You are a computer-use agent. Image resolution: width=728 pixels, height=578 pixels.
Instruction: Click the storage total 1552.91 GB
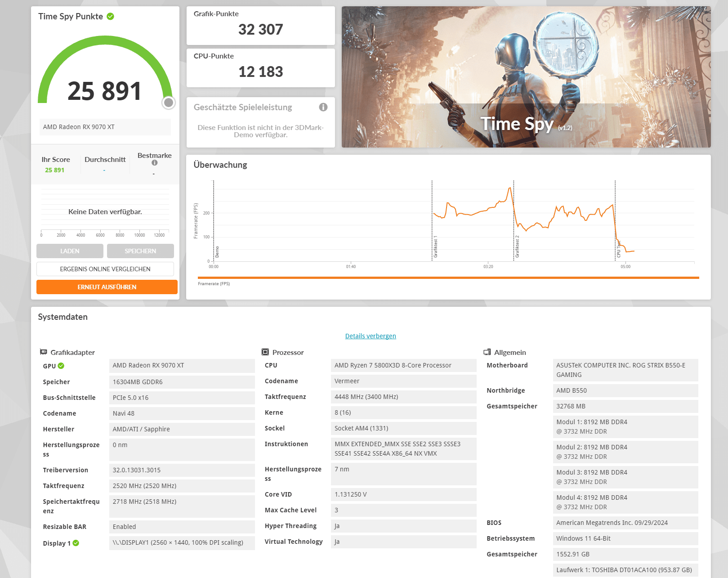pos(625,554)
